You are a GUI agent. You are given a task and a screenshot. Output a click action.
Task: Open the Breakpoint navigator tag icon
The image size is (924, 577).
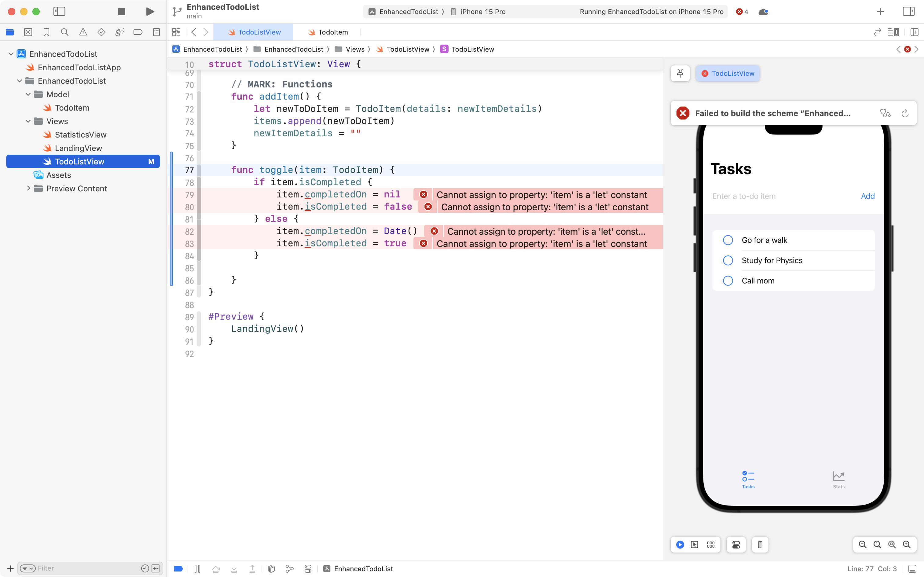(x=138, y=32)
